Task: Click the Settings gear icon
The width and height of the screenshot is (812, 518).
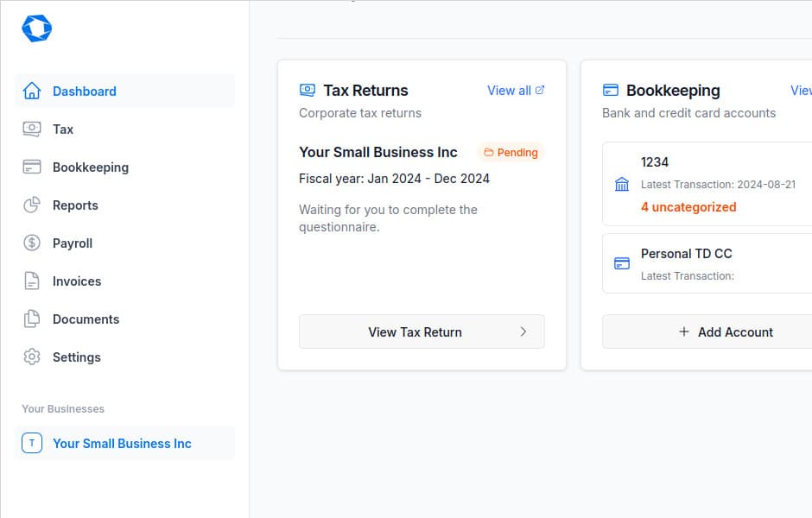Action: [32, 357]
